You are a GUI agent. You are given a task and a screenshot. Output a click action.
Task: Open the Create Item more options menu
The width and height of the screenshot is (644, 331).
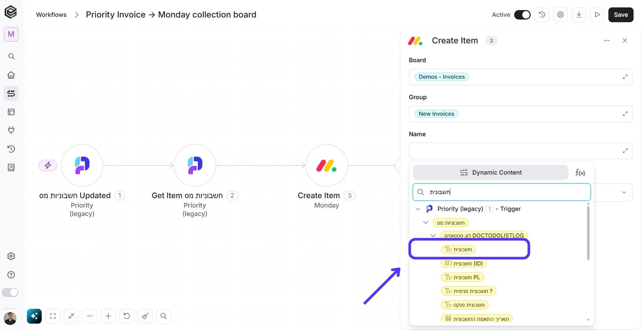coord(607,40)
